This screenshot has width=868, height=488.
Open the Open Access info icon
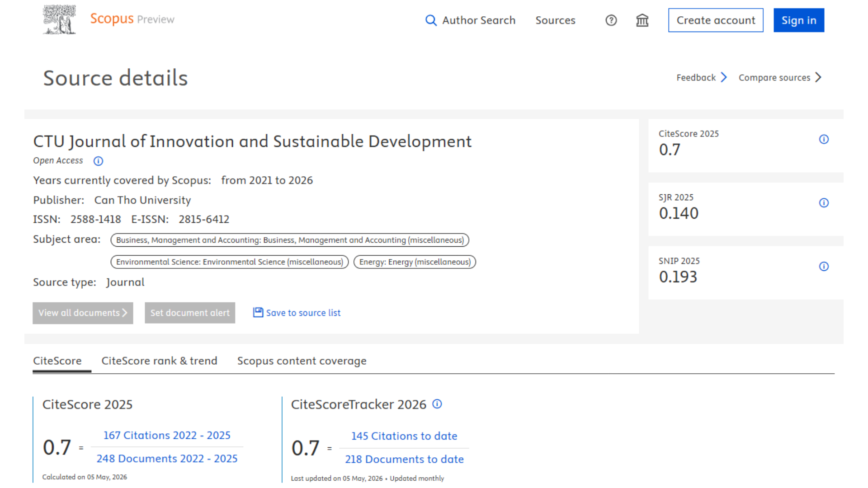pos(98,161)
